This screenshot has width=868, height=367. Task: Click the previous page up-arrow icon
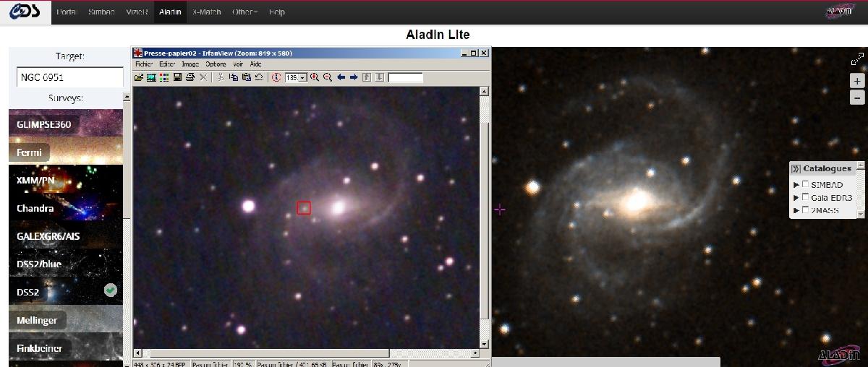tap(367, 77)
